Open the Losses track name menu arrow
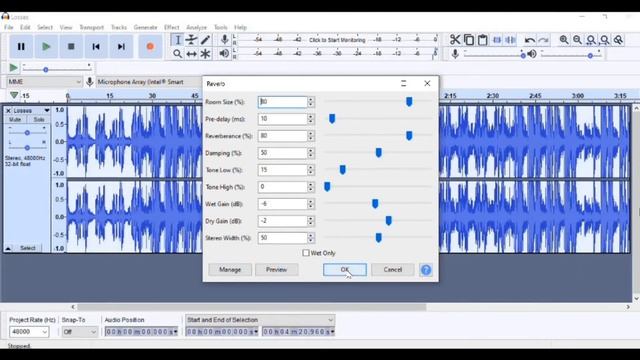Viewport: 640px width, 360px height. click(47, 111)
